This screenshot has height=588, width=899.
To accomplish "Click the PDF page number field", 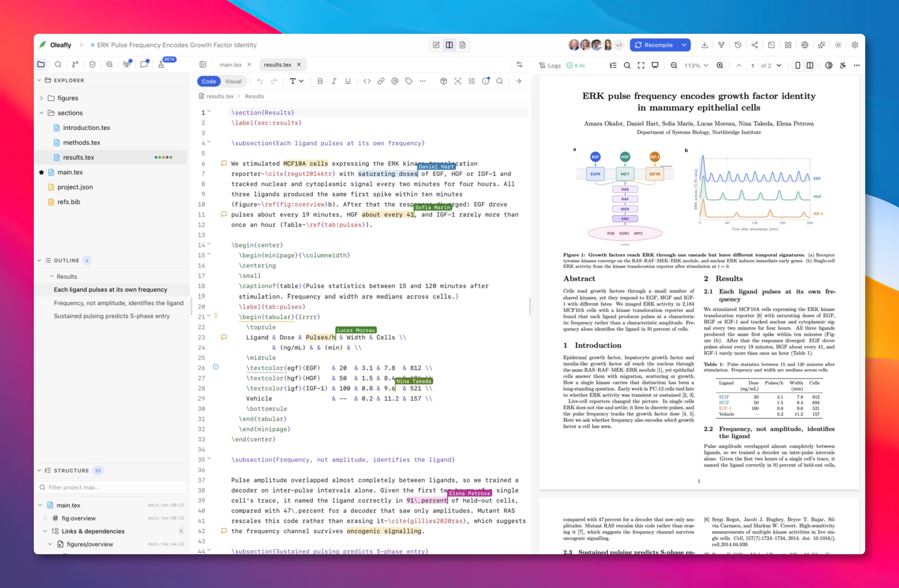I will pyautogui.click(x=753, y=65).
